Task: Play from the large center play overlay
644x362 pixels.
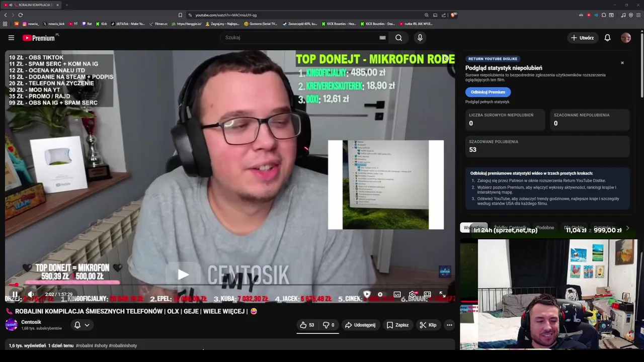Action: pos(183,275)
